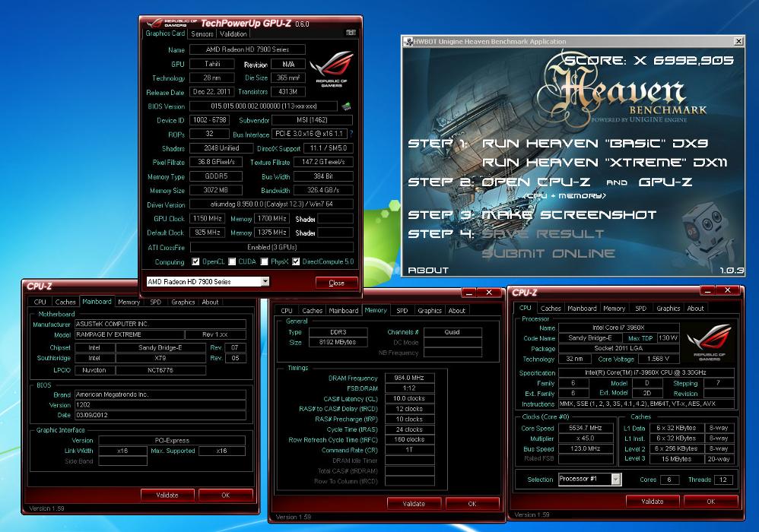Click the Core Speed value 5534.7 MHz

pos(586,428)
